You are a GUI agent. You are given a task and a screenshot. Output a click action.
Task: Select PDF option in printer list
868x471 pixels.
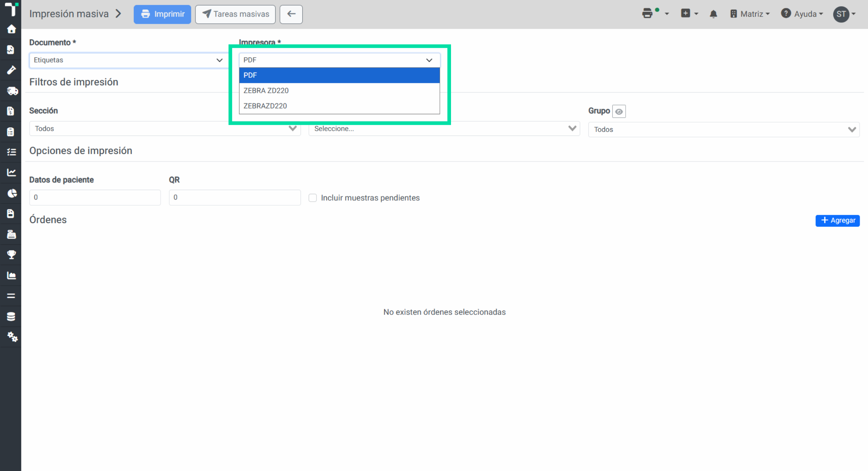[339, 75]
